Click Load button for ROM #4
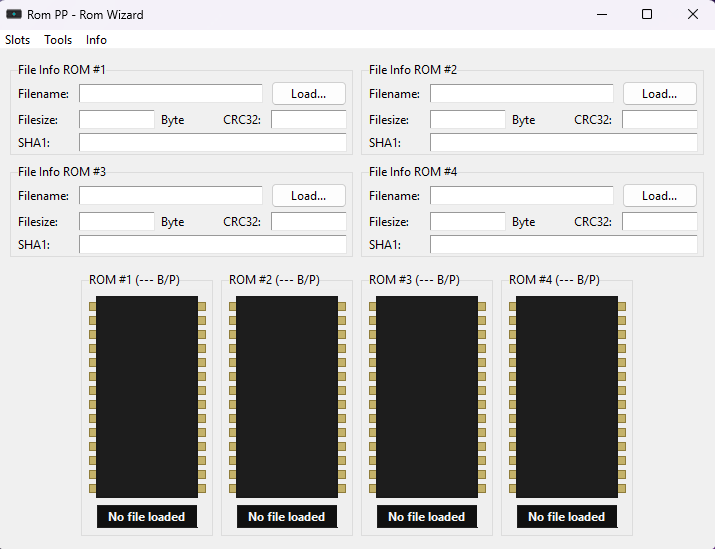This screenshot has height=549, width=715. pyautogui.click(x=660, y=196)
